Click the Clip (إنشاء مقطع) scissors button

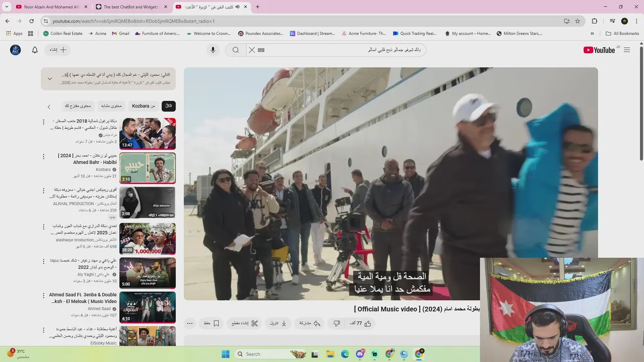[x=245, y=323]
